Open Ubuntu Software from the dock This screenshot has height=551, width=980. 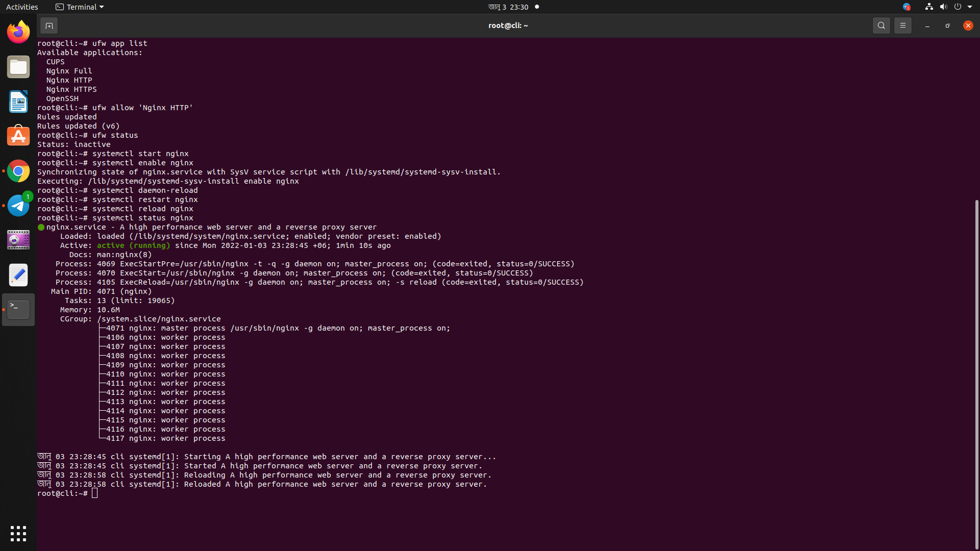click(x=18, y=136)
